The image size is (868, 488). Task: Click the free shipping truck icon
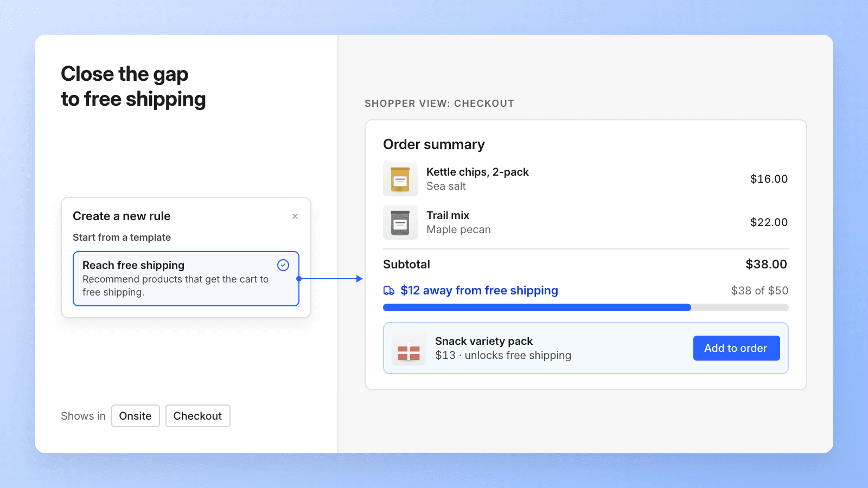389,291
